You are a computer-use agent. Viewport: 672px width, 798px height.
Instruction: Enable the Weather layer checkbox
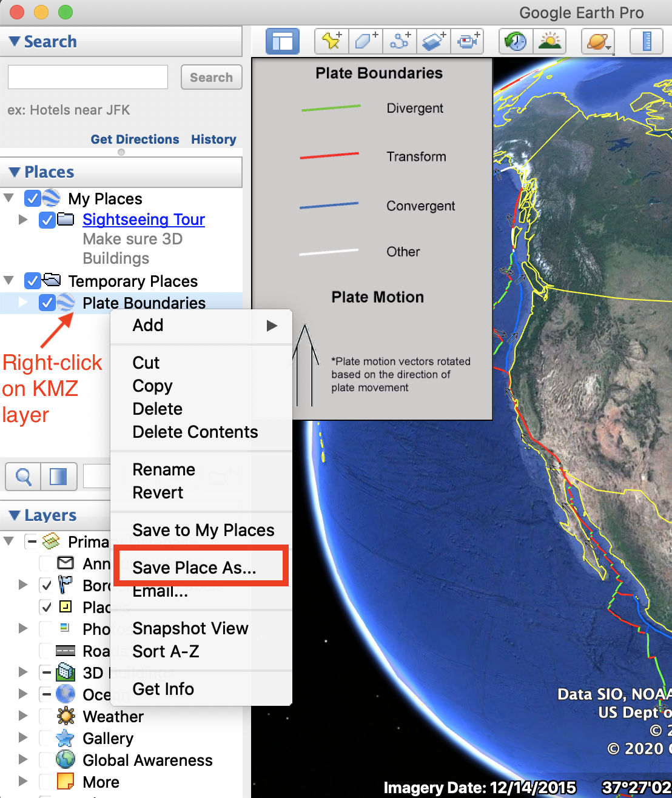coord(46,716)
